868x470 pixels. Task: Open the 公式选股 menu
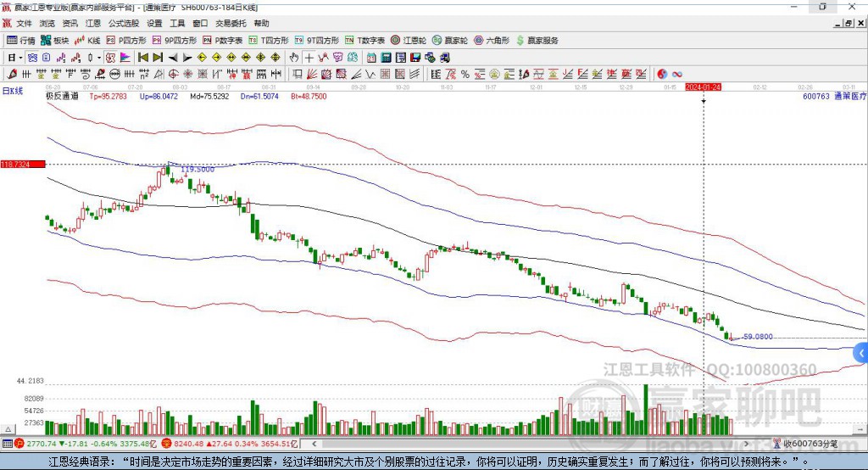(124, 23)
